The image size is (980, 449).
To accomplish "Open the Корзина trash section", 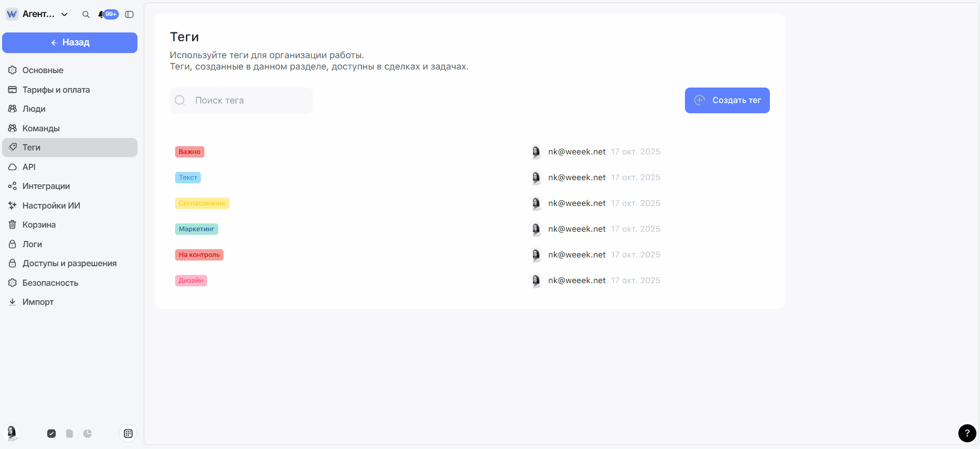I will [x=39, y=224].
